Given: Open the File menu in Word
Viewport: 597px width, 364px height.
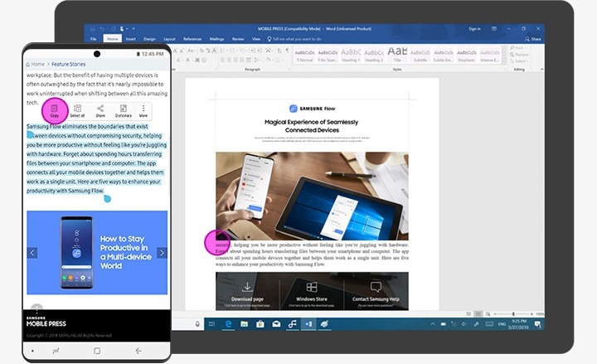Looking at the screenshot, I should [x=93, y=38].
